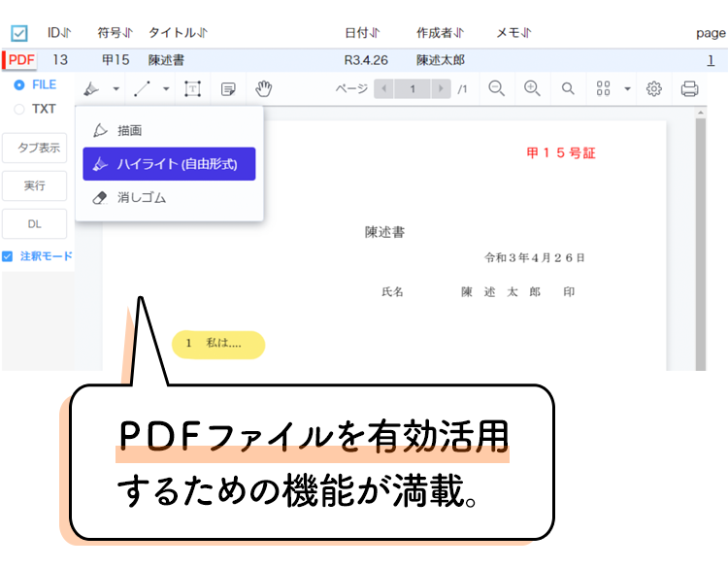Open the page link 1 in the row
Viewport: 728px width, 568px height.
point(711,60)
